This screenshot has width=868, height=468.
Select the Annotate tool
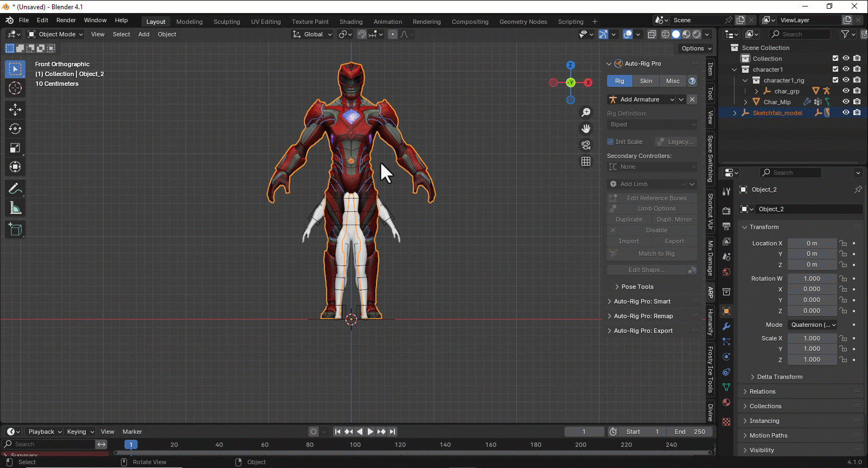[15, 189]
